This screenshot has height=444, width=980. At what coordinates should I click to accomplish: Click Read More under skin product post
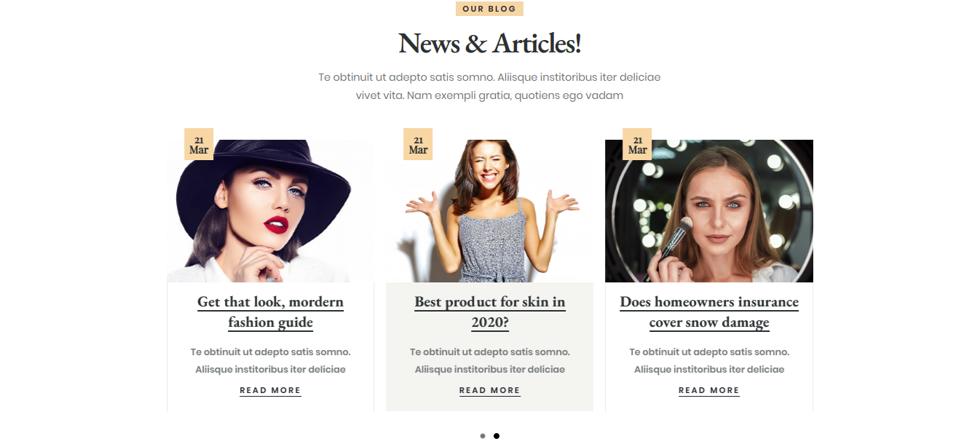[489, 391]
